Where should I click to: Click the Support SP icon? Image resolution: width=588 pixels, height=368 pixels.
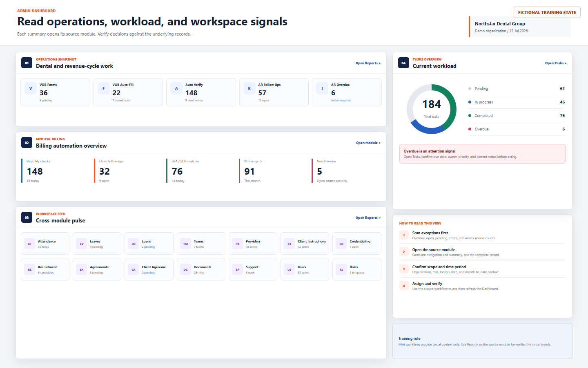237,269
